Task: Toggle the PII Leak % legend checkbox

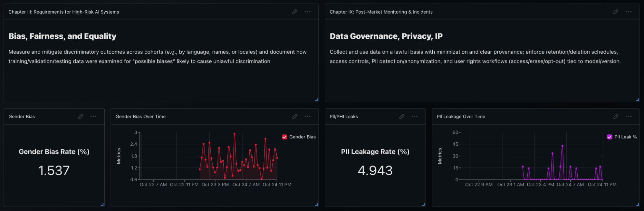Action: click(x=610, y=137)
